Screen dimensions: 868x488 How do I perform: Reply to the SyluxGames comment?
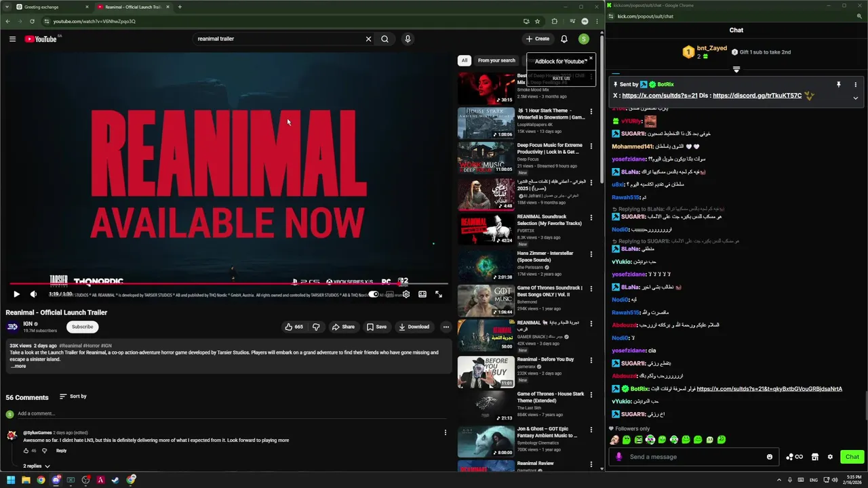tap(61, 451)
